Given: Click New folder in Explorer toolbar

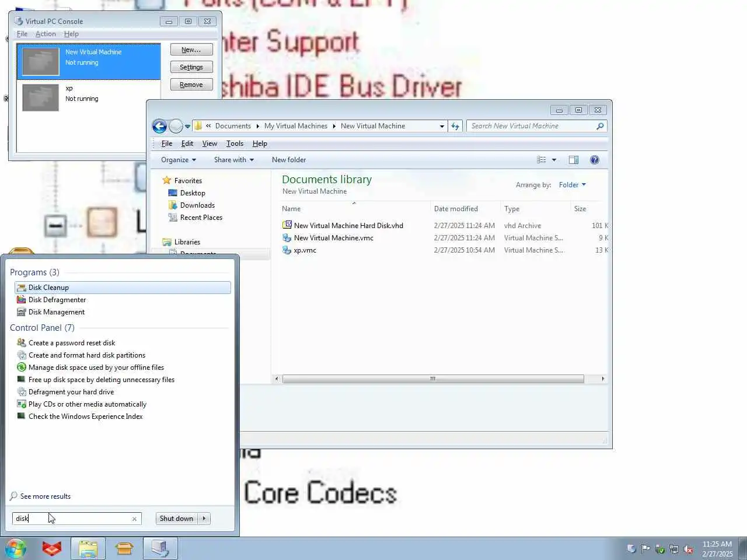Looking at the screenshot, I should point(289,160).
